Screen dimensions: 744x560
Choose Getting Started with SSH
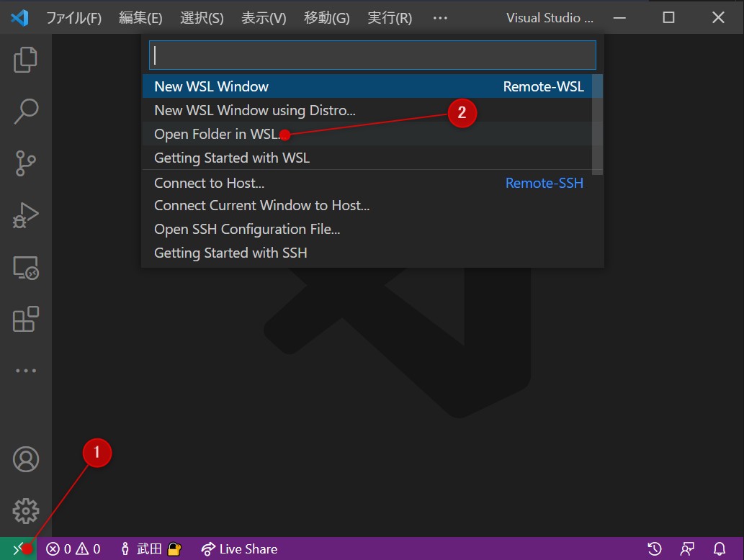tap(367, 253)
